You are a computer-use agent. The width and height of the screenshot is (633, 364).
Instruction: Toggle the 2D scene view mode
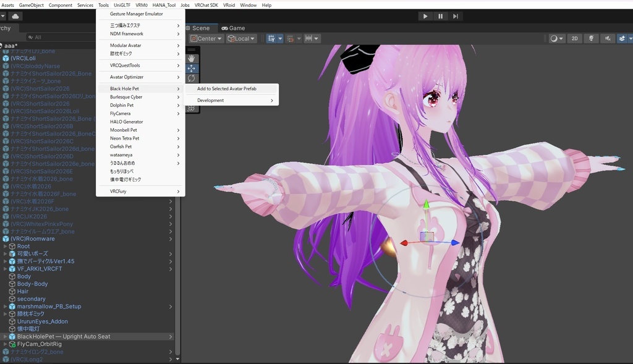(x=574, y=38)
